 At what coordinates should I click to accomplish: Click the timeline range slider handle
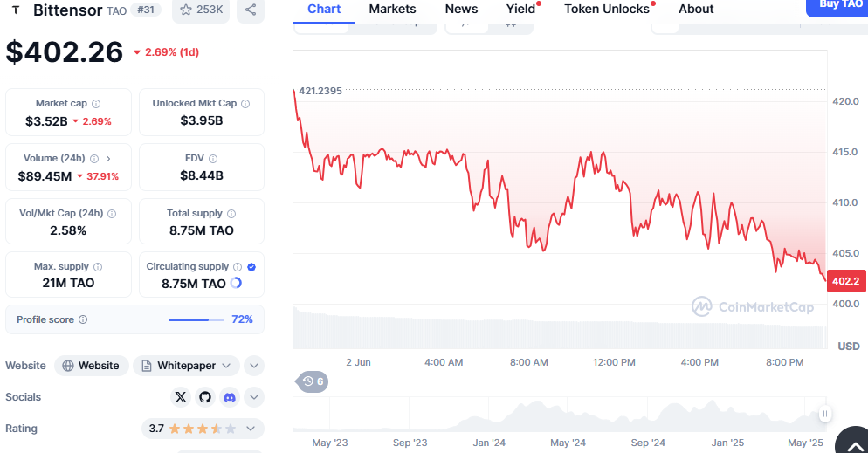(824, 414)
